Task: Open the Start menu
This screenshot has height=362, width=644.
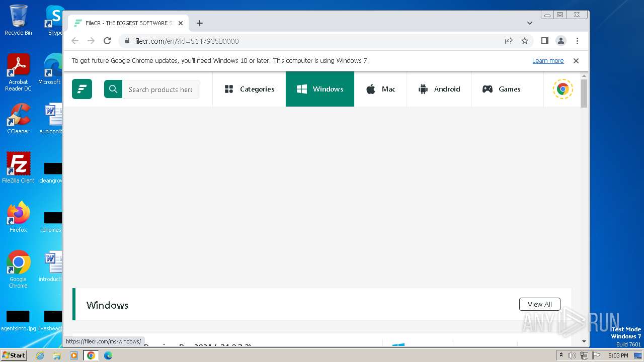Action: 14,355
